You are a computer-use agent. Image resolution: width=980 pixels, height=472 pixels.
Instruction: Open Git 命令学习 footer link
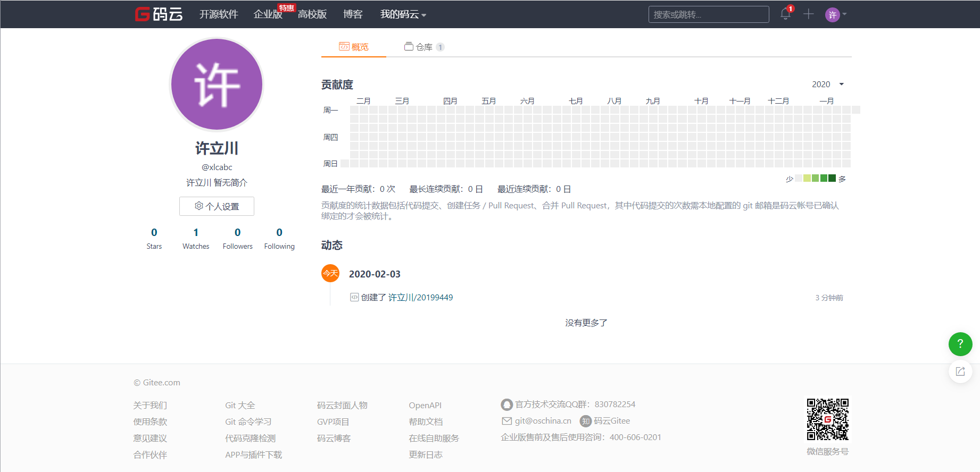click(x=248, y=422)
